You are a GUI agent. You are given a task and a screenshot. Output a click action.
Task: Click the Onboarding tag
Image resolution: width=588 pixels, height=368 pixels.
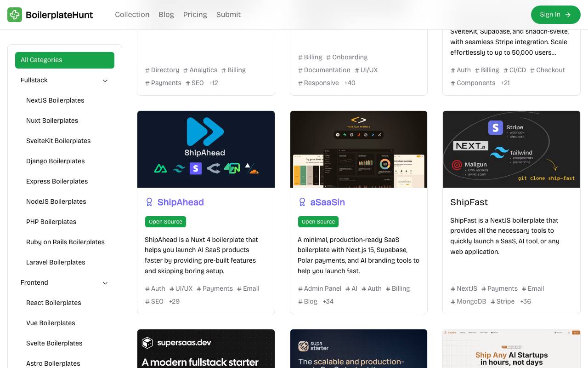pos(347,57)
